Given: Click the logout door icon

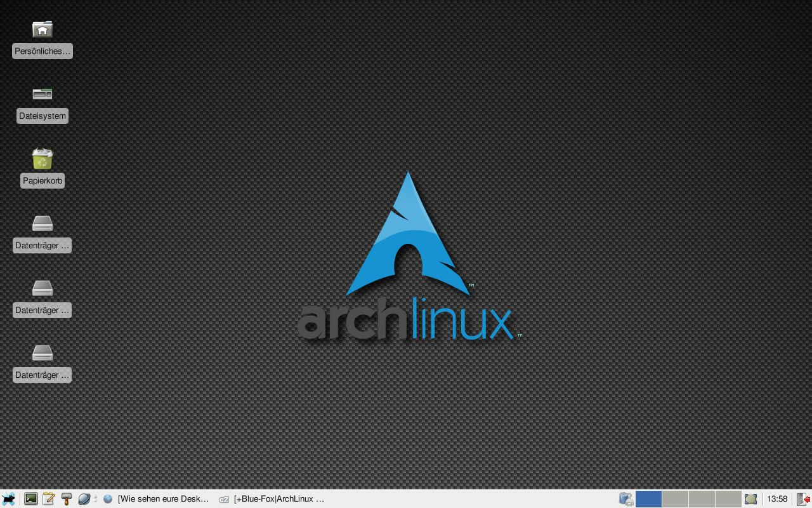Looking at the screenshot, I should click(803, 499).
